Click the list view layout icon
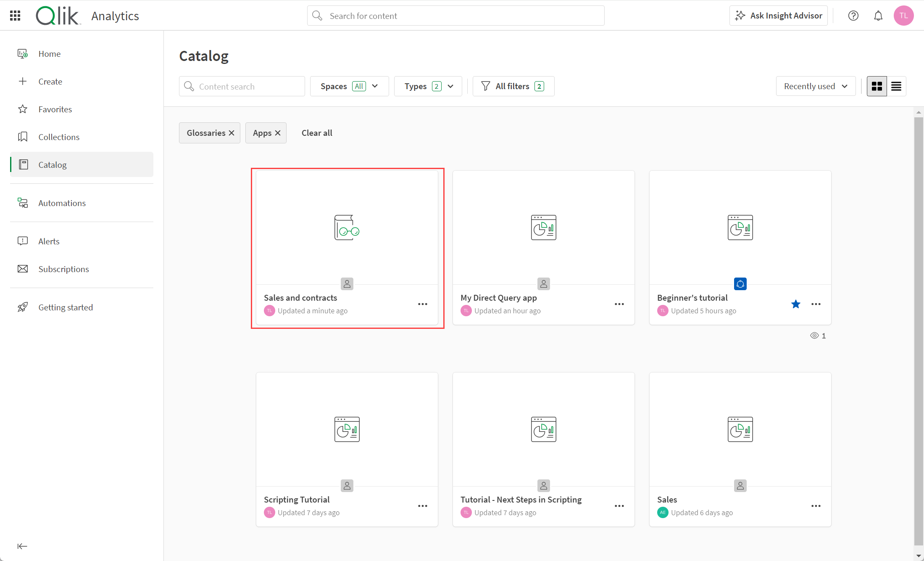The height and width of the screenshot is (561, 924). (x=896, y=86)
